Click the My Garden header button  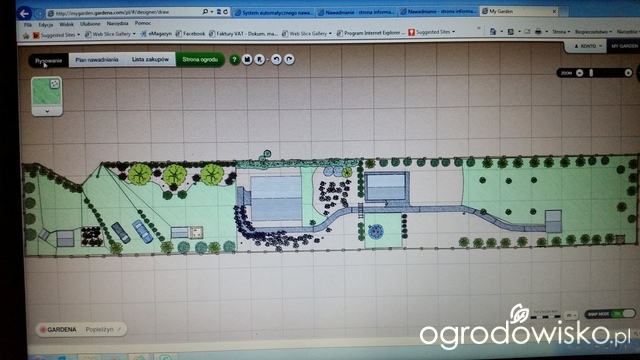coord(624,46)
